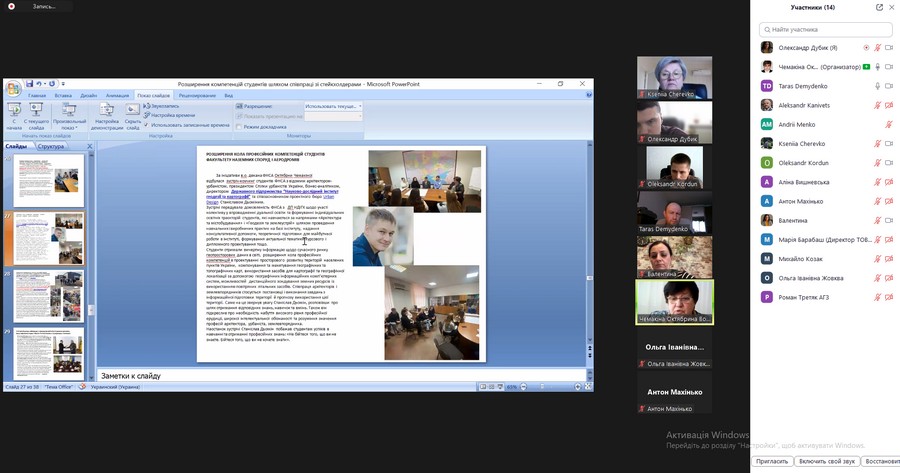
Task: Switch to the 'Структура' pane tab
Action: tap(50, 146)
